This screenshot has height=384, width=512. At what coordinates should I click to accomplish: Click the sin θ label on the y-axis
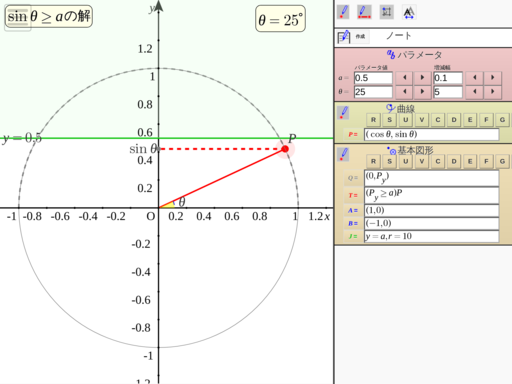(x=143, y=149)
